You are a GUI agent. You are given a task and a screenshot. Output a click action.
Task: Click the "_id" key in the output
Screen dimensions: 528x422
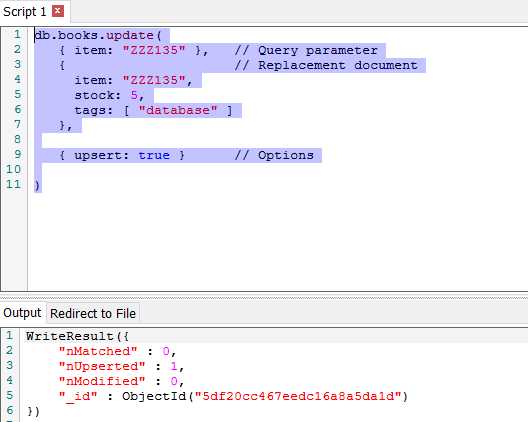click(x=78, y=396)
